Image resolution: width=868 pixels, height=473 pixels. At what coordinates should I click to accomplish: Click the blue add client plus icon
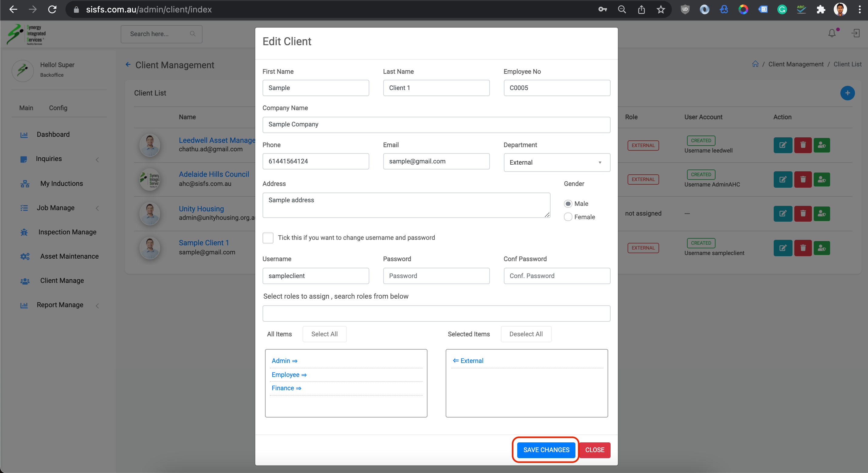[x=847, y=93]
